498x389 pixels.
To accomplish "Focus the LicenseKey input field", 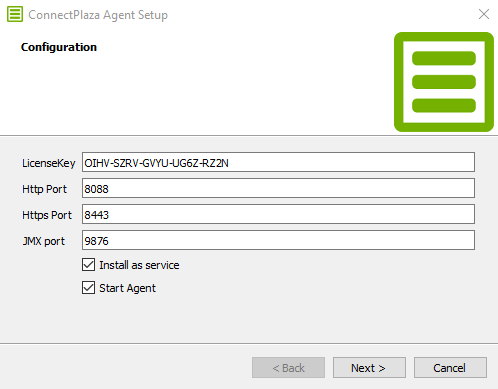I will coord(278,162).
